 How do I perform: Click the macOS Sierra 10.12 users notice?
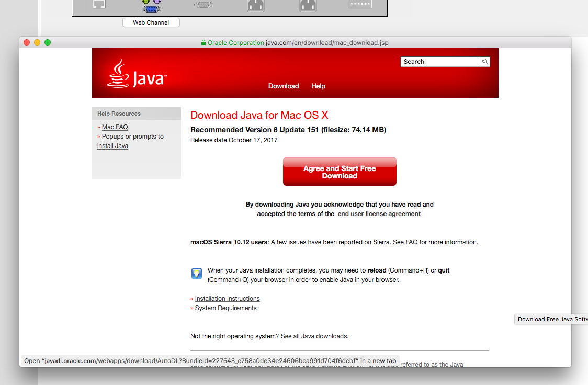[x=334, y=242]
